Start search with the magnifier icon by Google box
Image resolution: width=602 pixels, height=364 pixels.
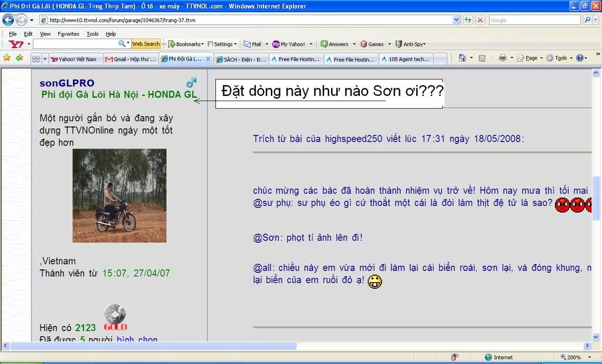click(x=587, y=19)
